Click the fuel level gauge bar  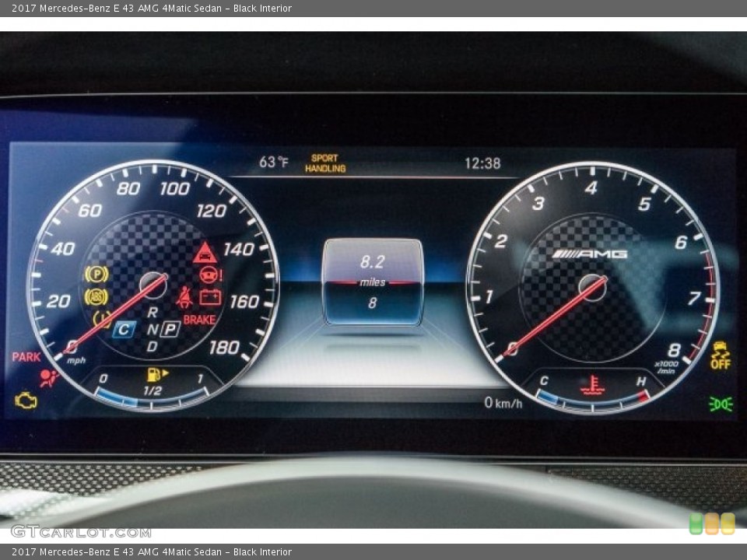pos(152,400)
